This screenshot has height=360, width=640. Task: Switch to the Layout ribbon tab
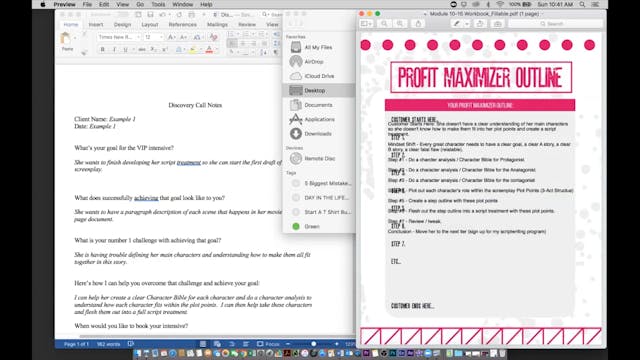pos(150,24)
